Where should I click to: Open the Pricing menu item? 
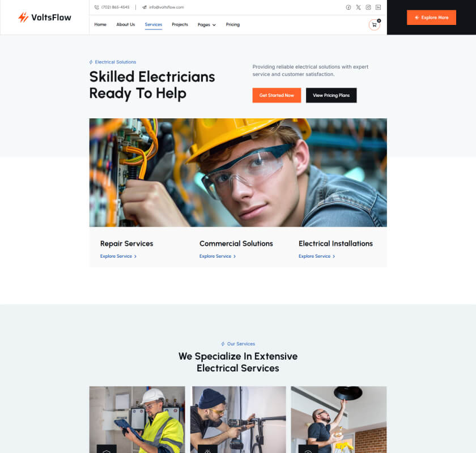(233, 24)
